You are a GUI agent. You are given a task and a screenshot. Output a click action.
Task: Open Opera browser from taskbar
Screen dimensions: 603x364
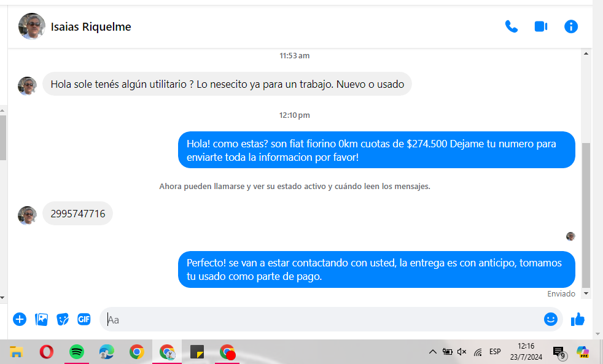click(47, 352)
